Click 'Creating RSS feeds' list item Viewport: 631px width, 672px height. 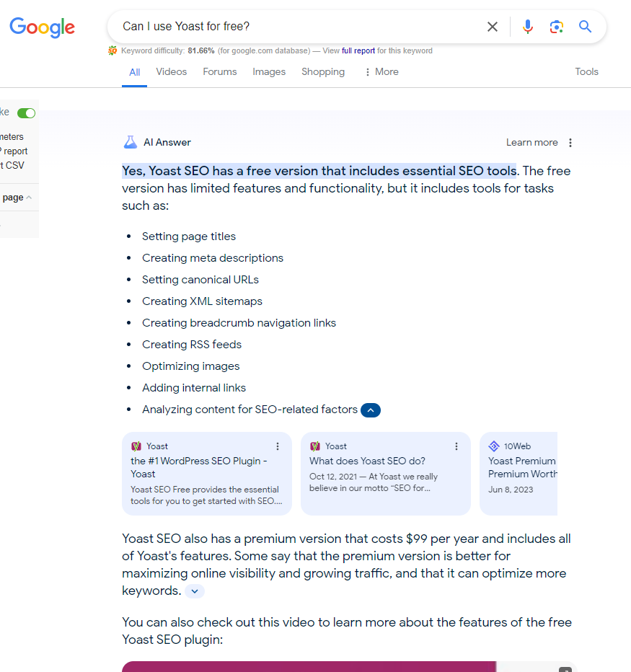point(192,345)
